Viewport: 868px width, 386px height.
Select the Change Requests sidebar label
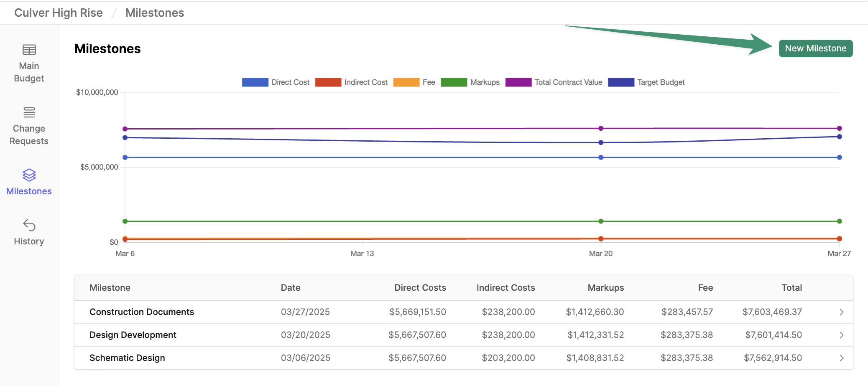click(x=29, y=135)
